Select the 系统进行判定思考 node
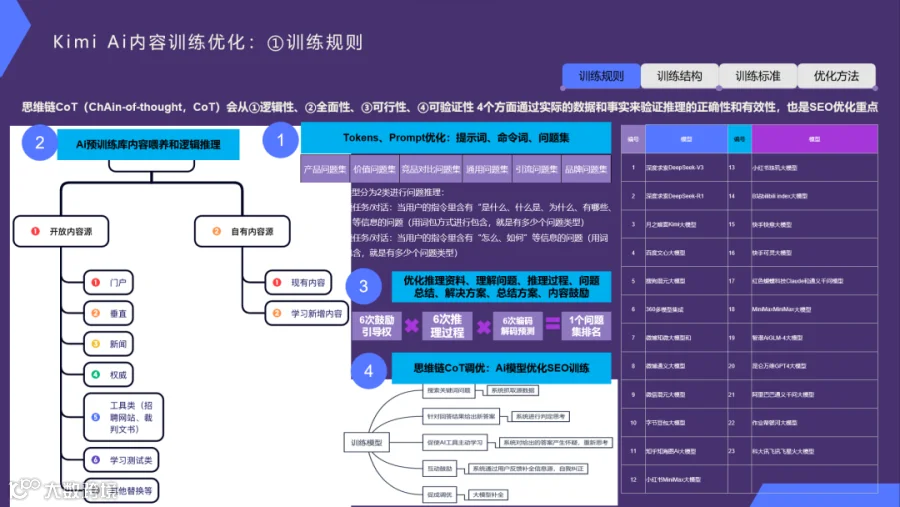The height and width of the screenshot is (507, 900). click(540, 416)
